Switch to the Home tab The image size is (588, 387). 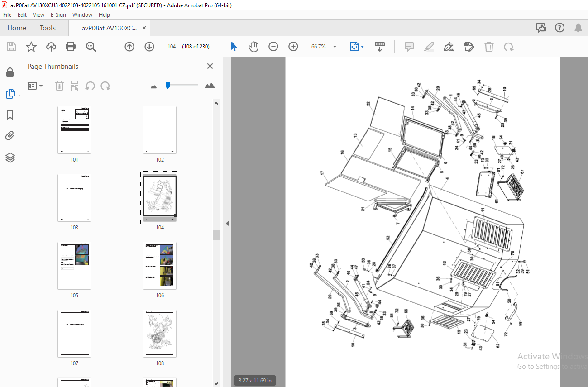[x=17, y=28]
